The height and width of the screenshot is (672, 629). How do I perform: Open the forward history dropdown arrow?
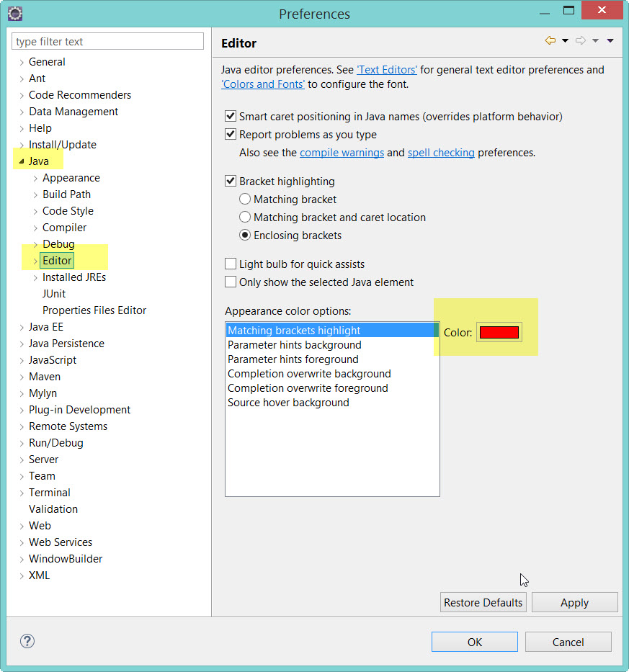click(x=596, y=41)
